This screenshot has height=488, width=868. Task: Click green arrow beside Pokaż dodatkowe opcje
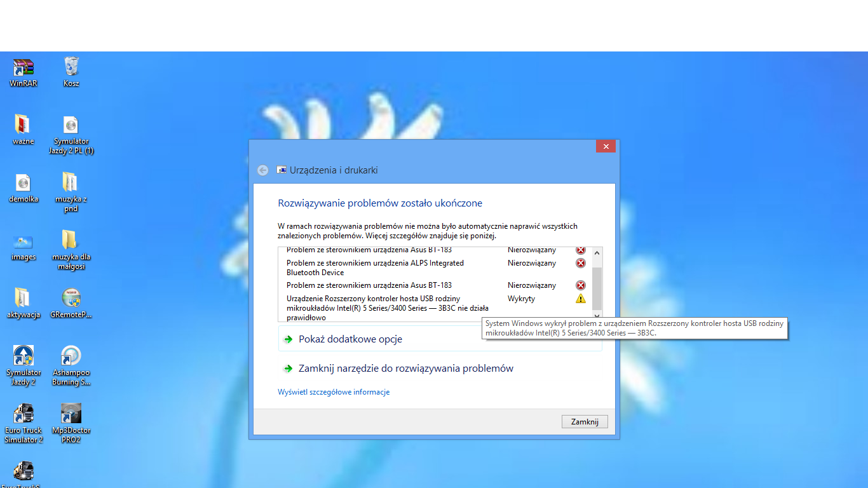[288, 339]
